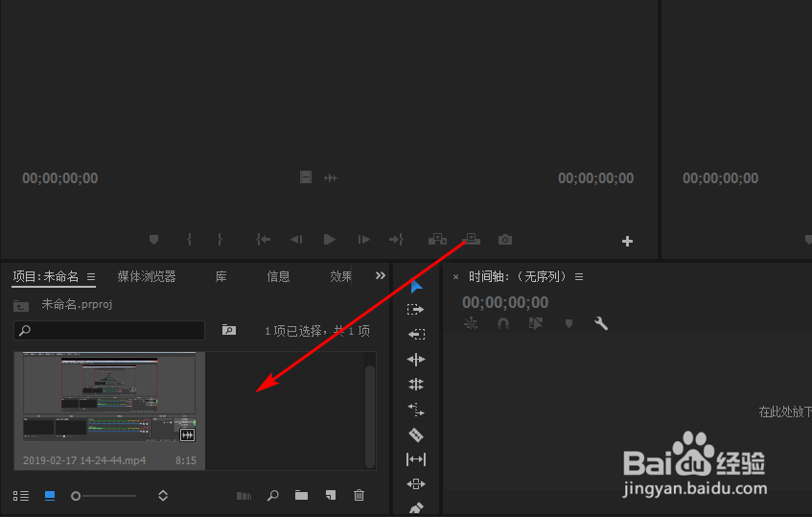The height and width of the screenshot is (517, 812).
Task: Play the source monitor clip
Action: (x=330, y=240)
